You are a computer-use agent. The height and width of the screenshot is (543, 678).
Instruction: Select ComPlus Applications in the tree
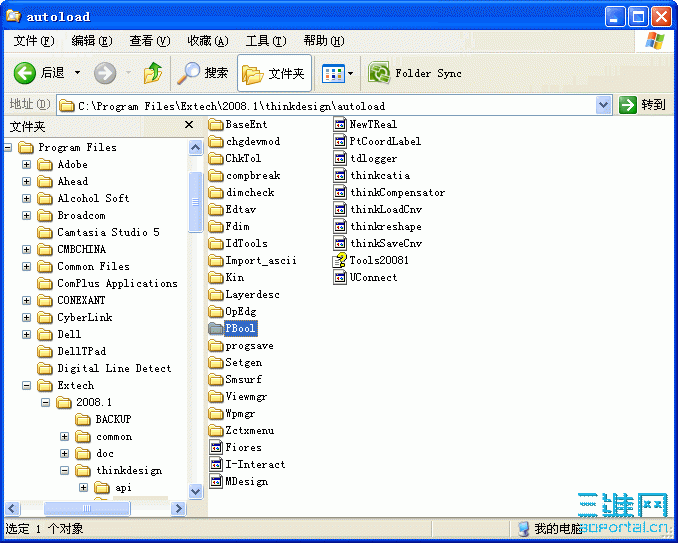tap(117, 284)
